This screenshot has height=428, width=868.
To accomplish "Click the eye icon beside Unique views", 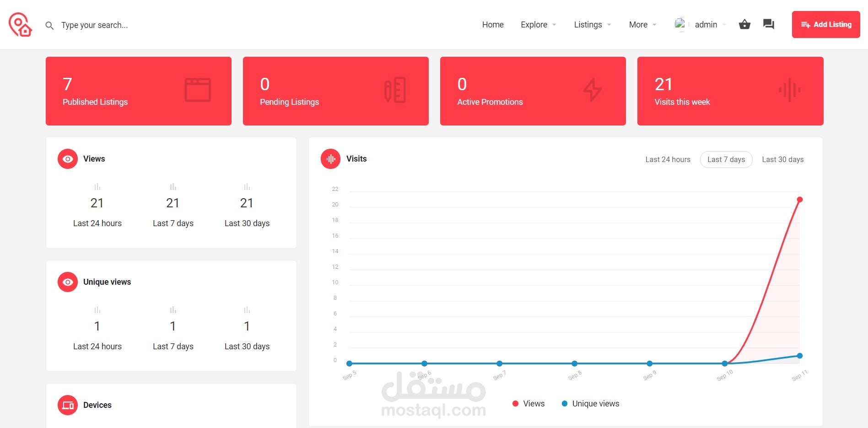I will (x=68, y=282).
